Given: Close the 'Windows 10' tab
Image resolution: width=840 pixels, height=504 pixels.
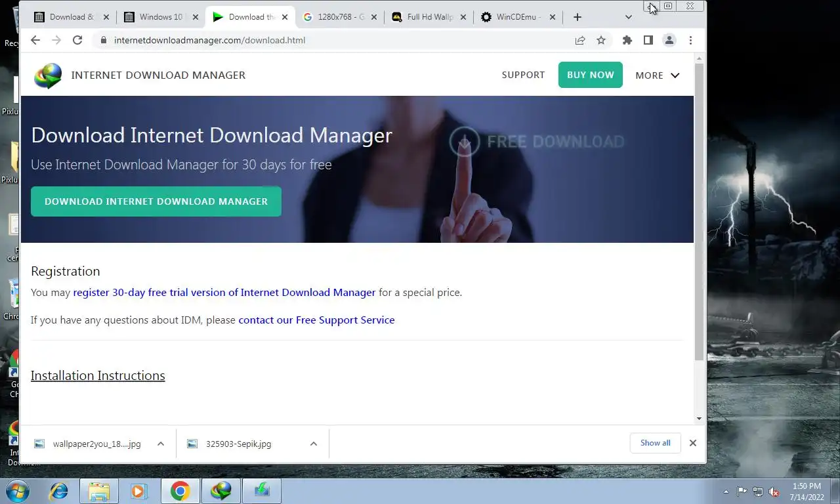Looking at the screenshot, I should pos(196,17).
